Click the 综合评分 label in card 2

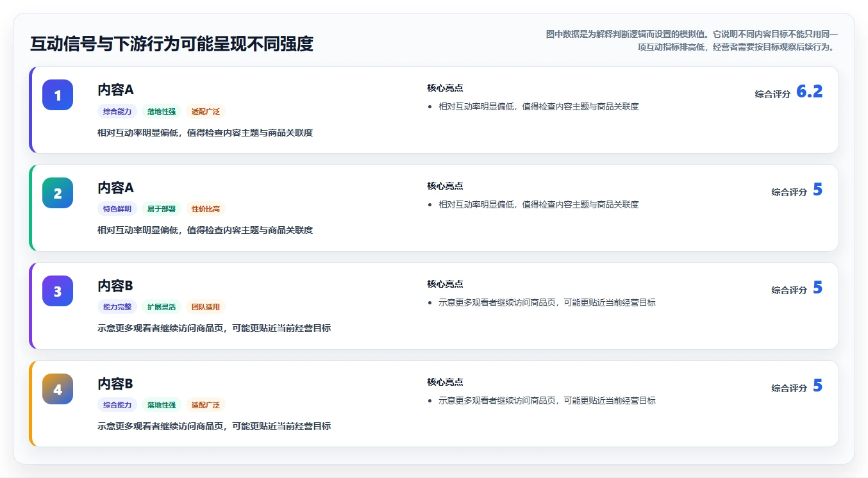(789, 192)
